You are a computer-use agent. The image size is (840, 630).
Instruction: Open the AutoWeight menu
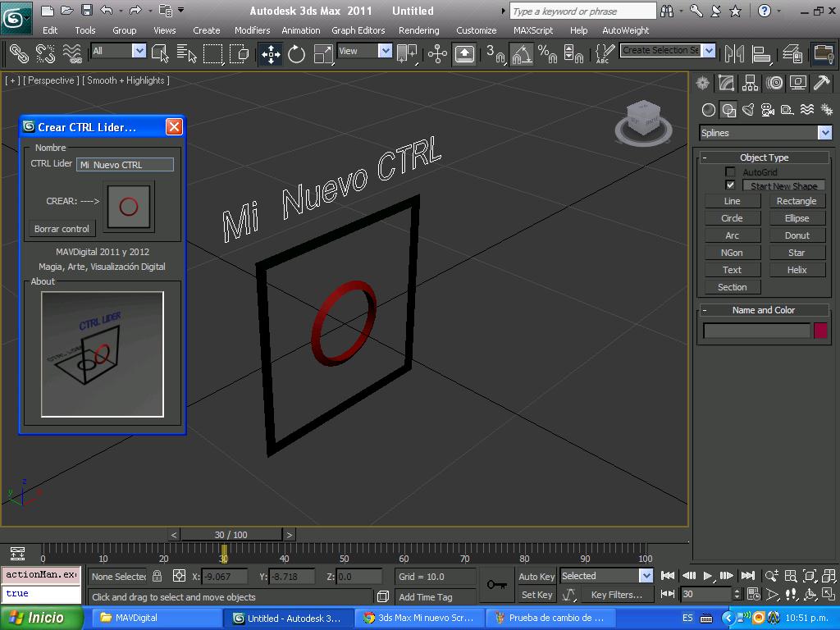coord(625,30)
